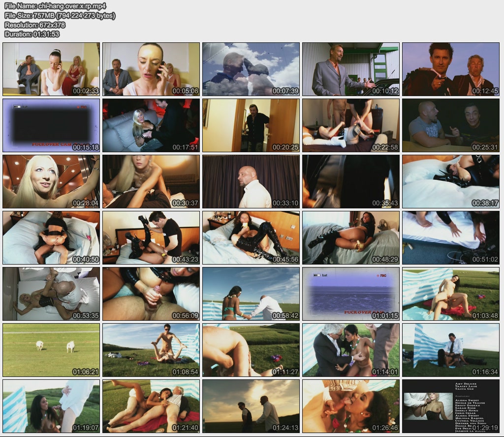The image size is (504, 437).
Task: Open the frame marked 00:10:12
Action: [x=350, y=69]
